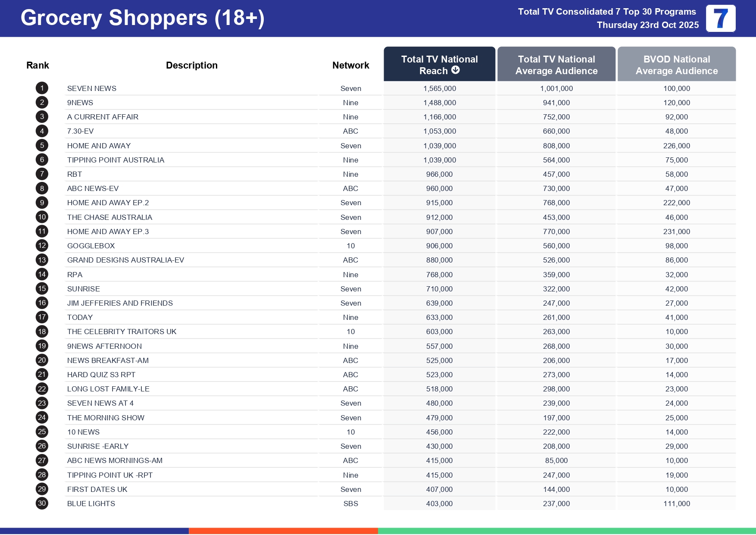
Task: Click the rank 5 circle badge
Action: click(x=42, y=146)
